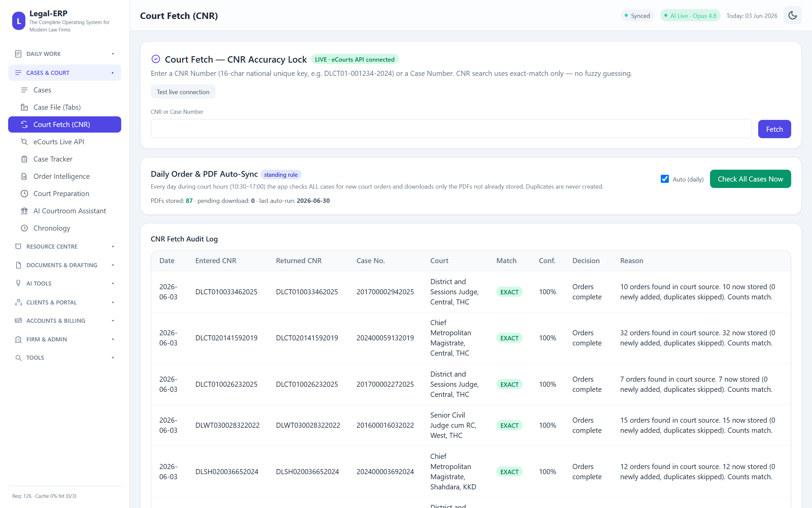Click the Fetch button
This screenshot has height=508, width=812.
click(774, 129)
